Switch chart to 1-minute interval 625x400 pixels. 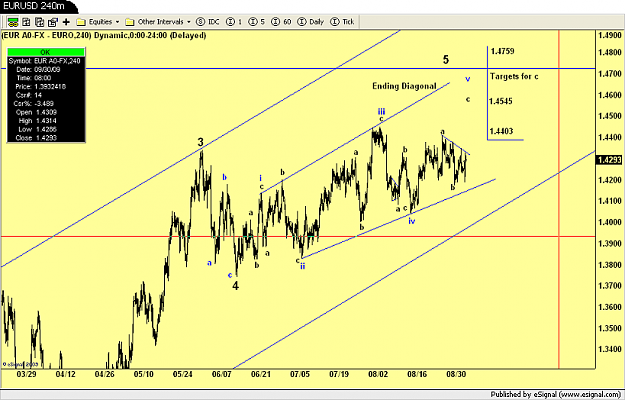pyautogui.click(x=234, y=22)
